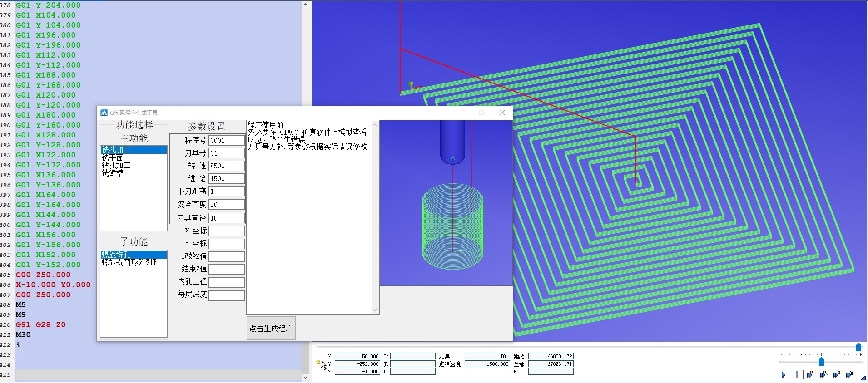This screenshot has width=868, height=383.
Task: Click the 下刀距离 input field
Action: coord(227,191)
